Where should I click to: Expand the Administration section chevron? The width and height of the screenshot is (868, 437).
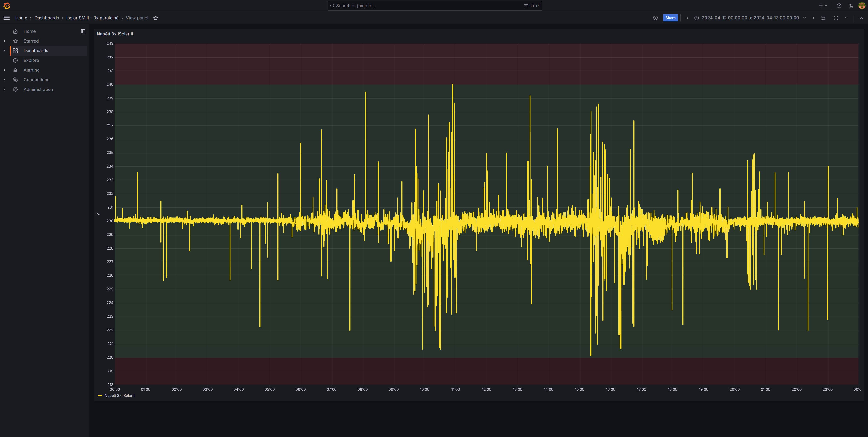(x=4, y=89)
